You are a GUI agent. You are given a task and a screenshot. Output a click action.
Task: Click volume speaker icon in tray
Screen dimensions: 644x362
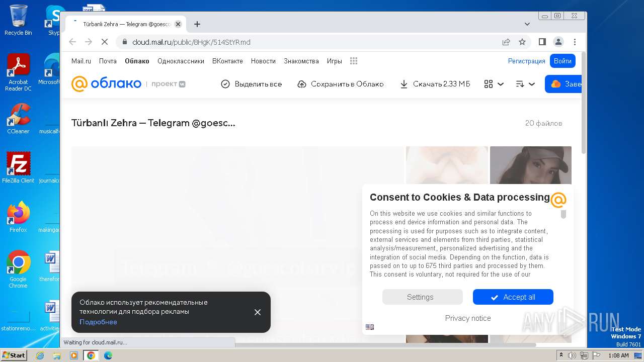[x=572, y=355]
